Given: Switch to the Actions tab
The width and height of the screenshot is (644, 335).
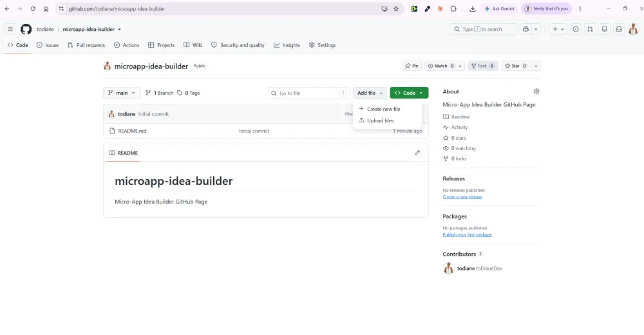Looking at the screenshot, I should click(x=126, y=45).
